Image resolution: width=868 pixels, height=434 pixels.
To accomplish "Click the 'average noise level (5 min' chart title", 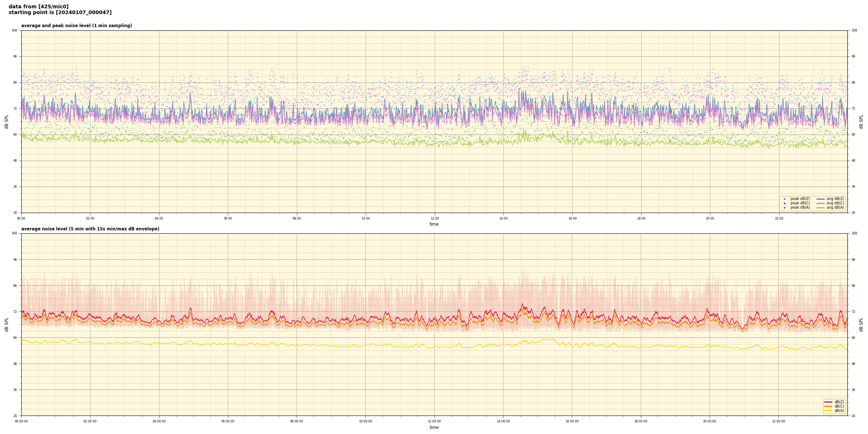I will click(x=90, y=229).
